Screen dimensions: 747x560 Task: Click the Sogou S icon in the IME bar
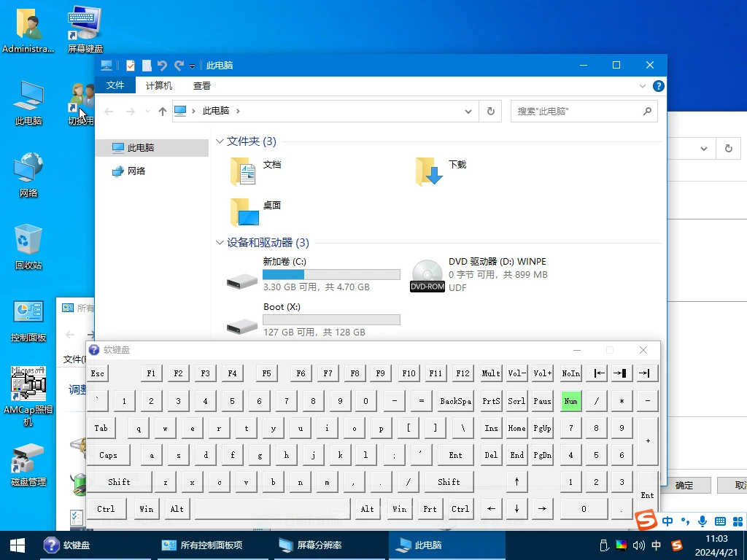646,520
